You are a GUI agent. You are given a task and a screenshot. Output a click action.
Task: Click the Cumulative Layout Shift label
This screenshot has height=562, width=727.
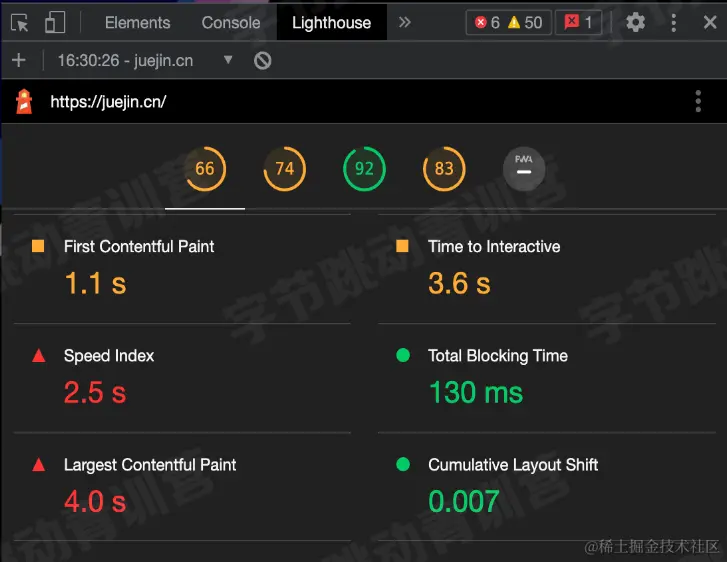513,465
